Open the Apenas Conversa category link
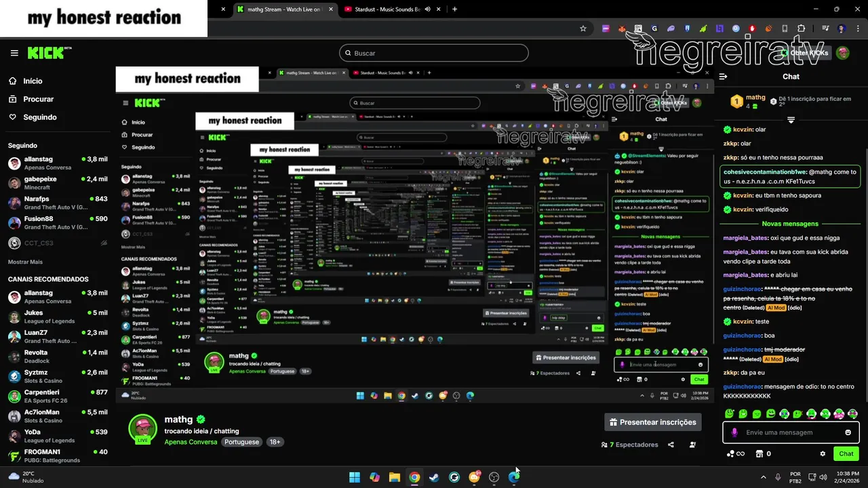 click(191, 442)
